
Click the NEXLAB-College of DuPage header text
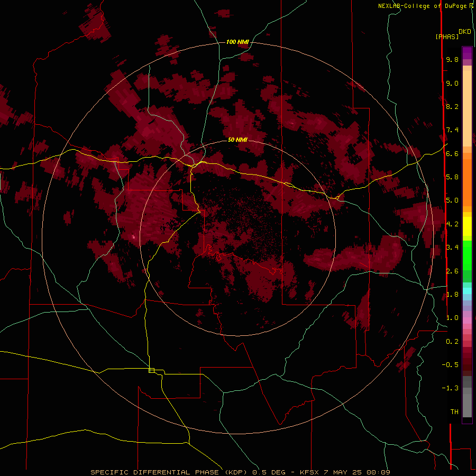pyautogui.click(x=423, y=6)
